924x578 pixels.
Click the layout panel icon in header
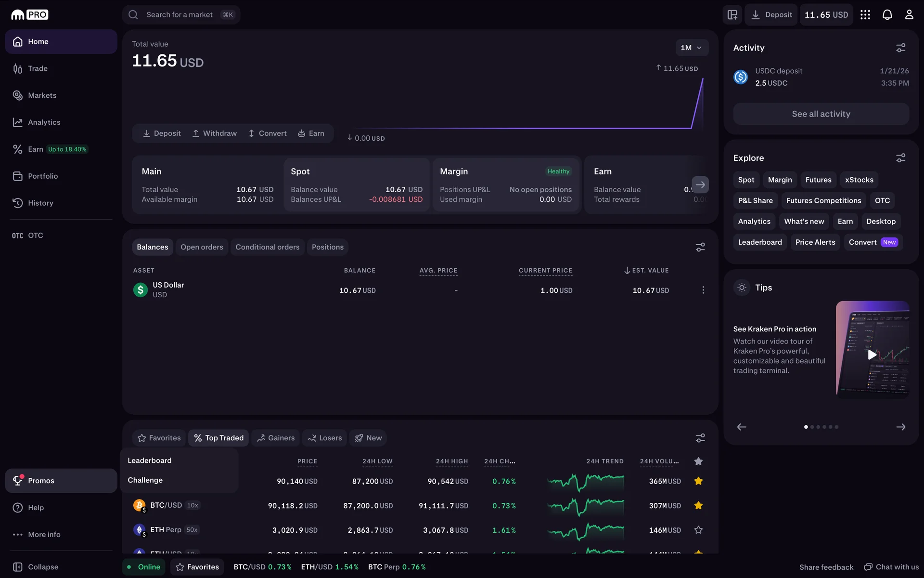pos(732,15)
